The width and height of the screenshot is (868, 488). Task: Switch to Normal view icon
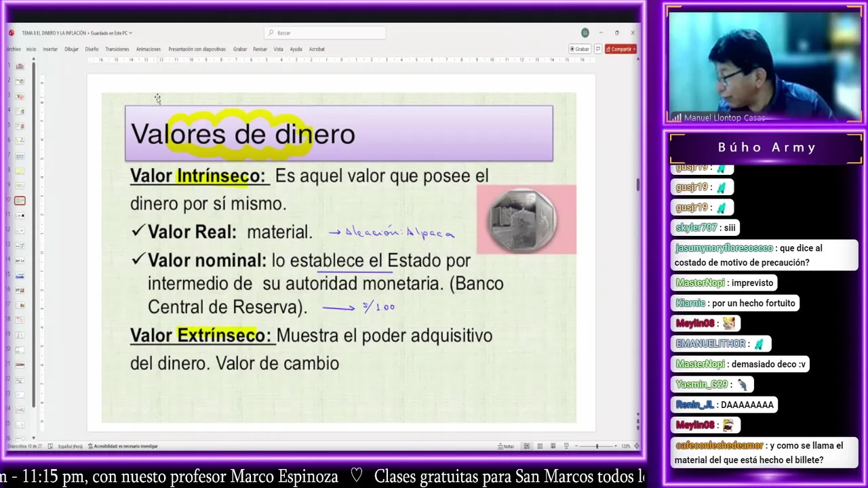pos(527,446)
